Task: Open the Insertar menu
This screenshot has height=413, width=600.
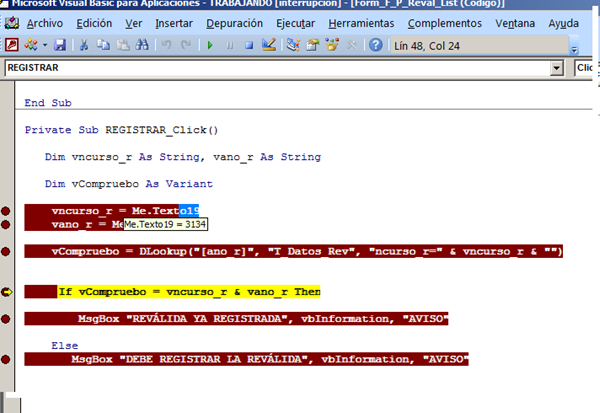Action: 174,23
